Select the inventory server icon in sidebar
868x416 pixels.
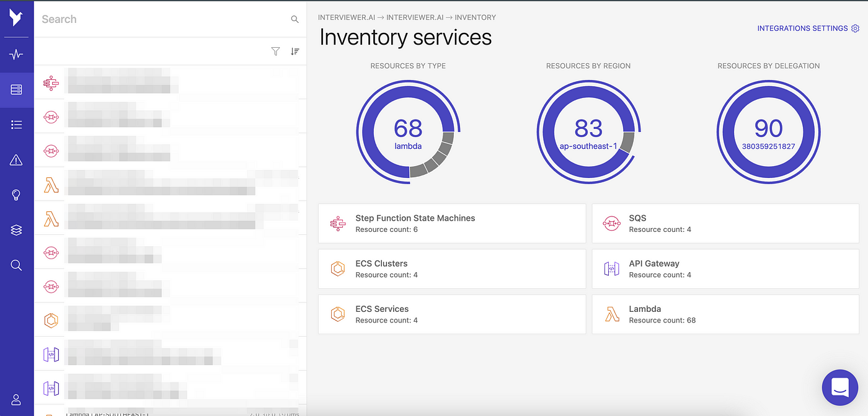click(16, 90)
